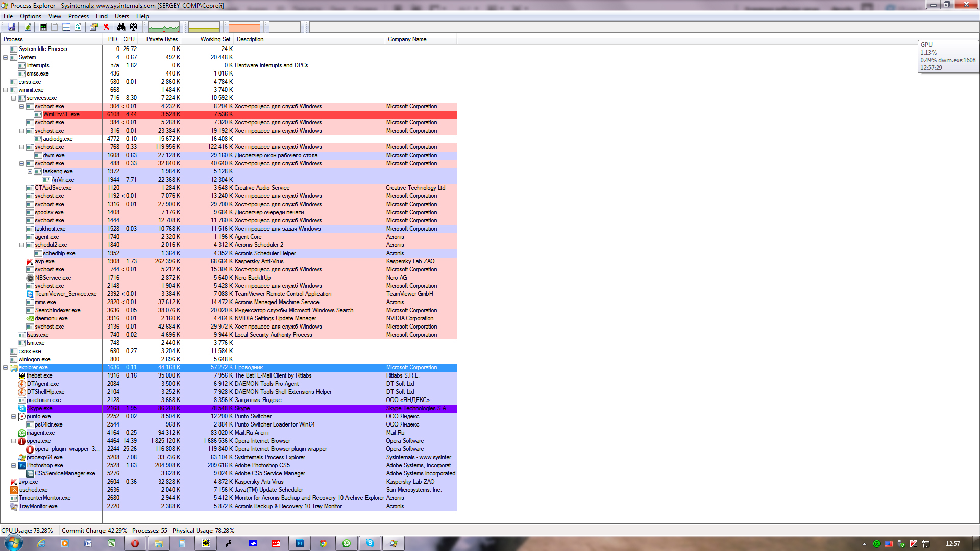Image resolution: width=980 pixels, height=551 pixels.
Task: Open the process Properties toolbar icon
Action: pyautogui.click(x=94, y=27)
